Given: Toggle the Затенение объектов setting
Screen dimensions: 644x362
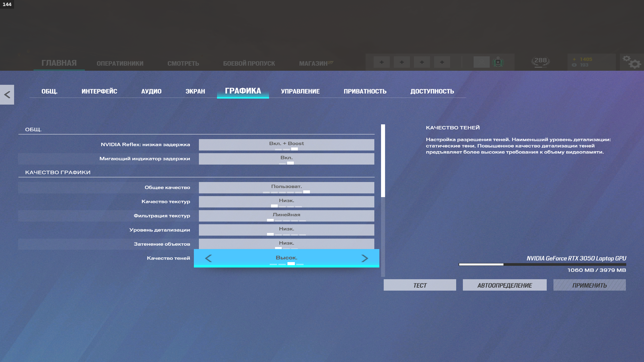Looking at the screenshot, I should (286, 244).
